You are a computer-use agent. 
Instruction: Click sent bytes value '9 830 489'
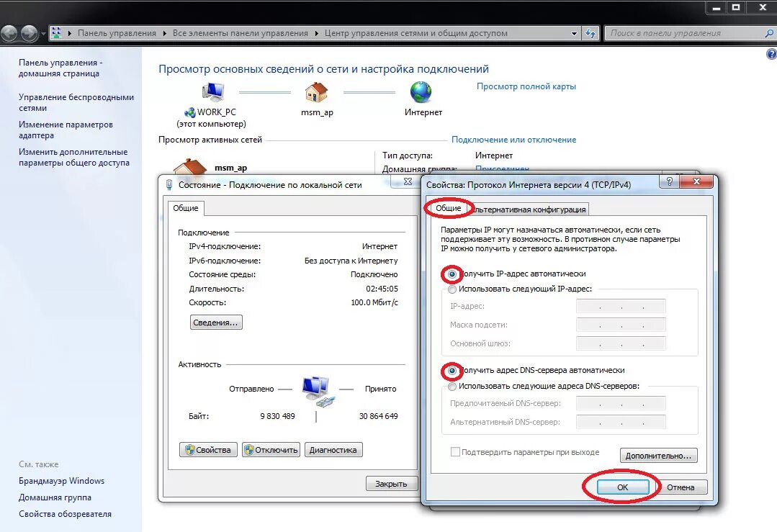[277, 416]
